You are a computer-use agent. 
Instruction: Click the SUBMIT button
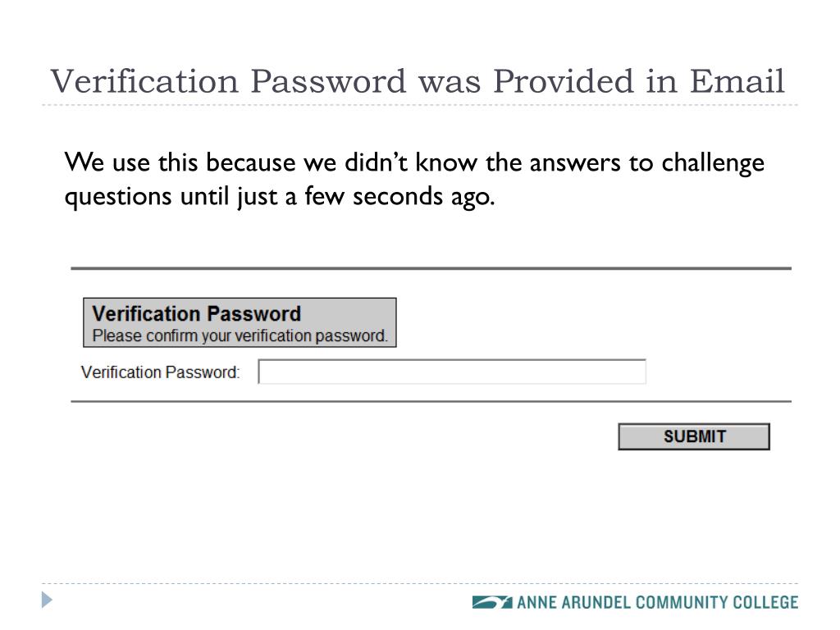(694, 436)
